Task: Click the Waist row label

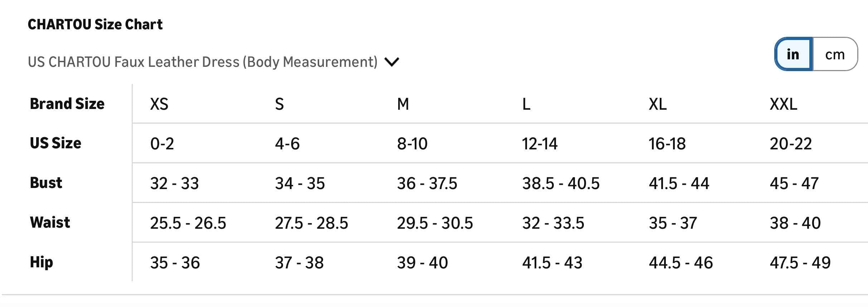Action: tap(50, 222)
